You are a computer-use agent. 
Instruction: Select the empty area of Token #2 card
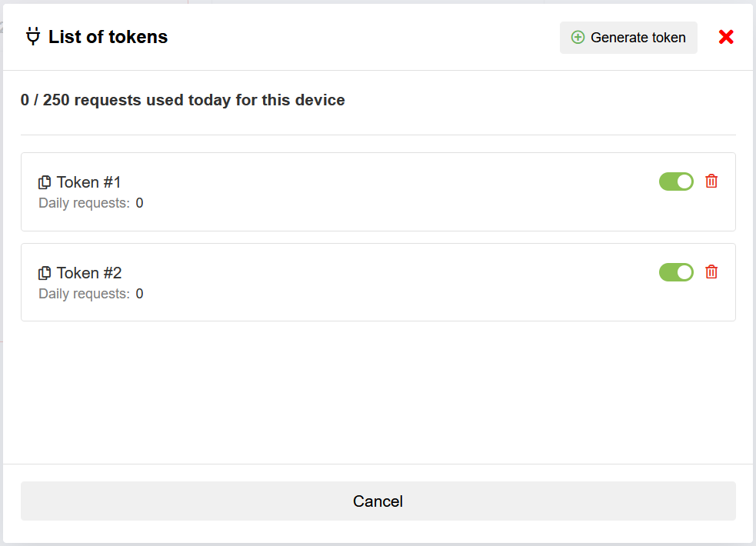click(385, 283)
